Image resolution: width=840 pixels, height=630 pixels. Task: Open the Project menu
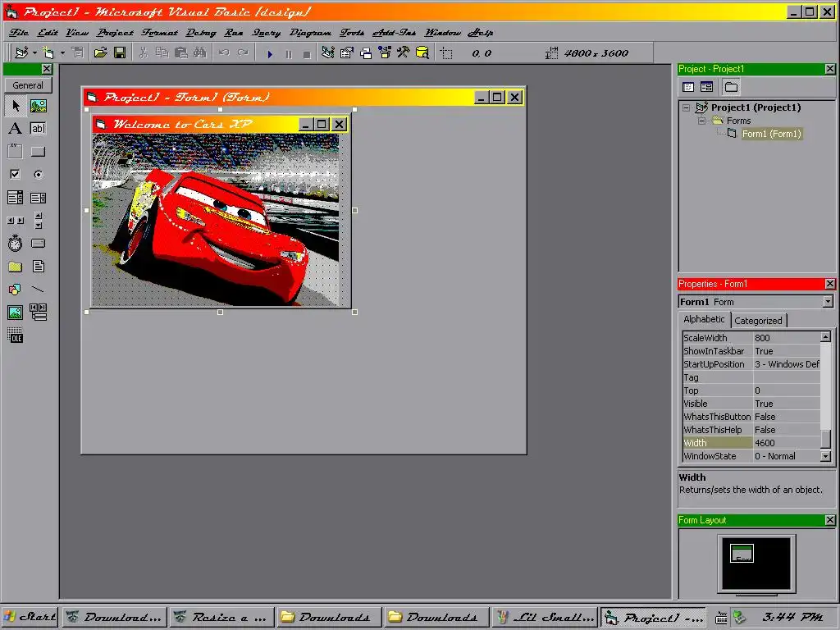[x=115, y=33]
